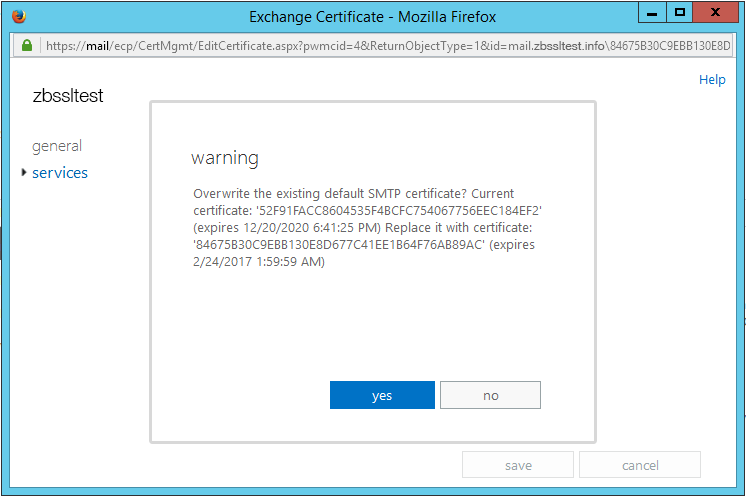Click the green padlock security icon
The width and height of the screenshot is (746, 496).
coord(26,47)
